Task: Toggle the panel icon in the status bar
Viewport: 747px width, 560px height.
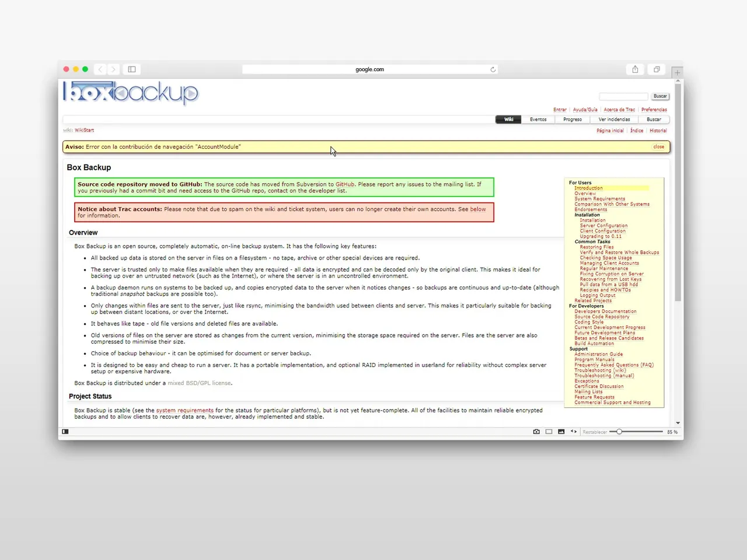Action: (65, 432)
